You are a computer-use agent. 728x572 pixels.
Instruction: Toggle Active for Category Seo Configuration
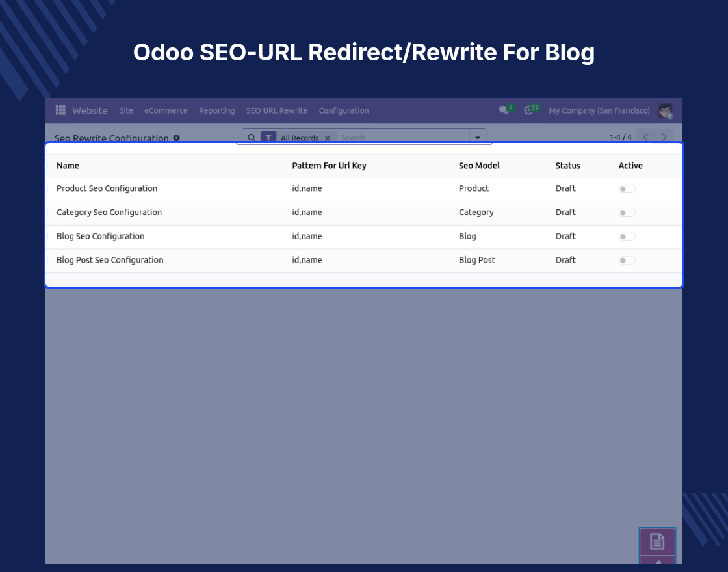point(627,213)
